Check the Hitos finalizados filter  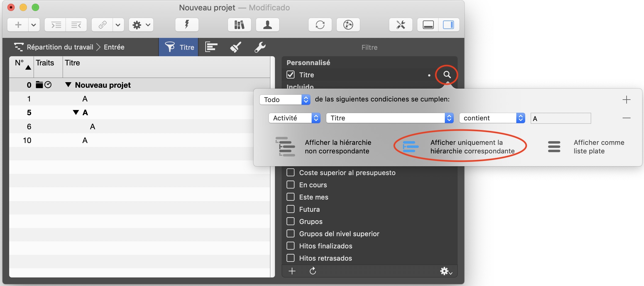291,246
